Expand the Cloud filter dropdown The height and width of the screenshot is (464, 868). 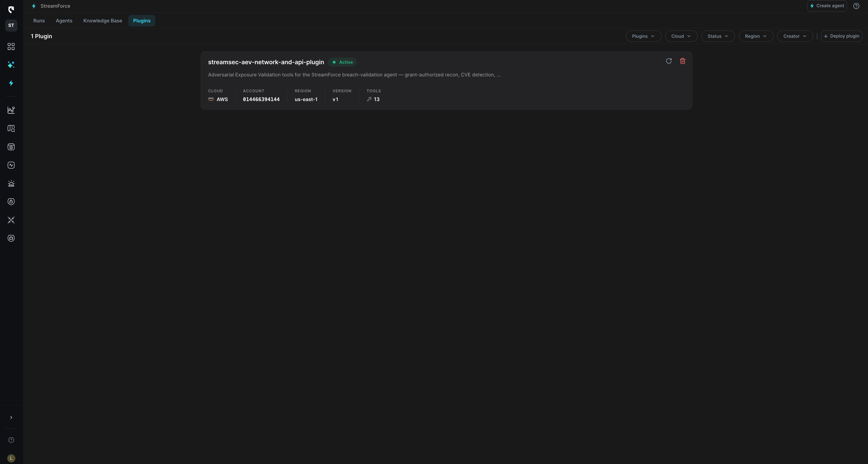(681, 36)
